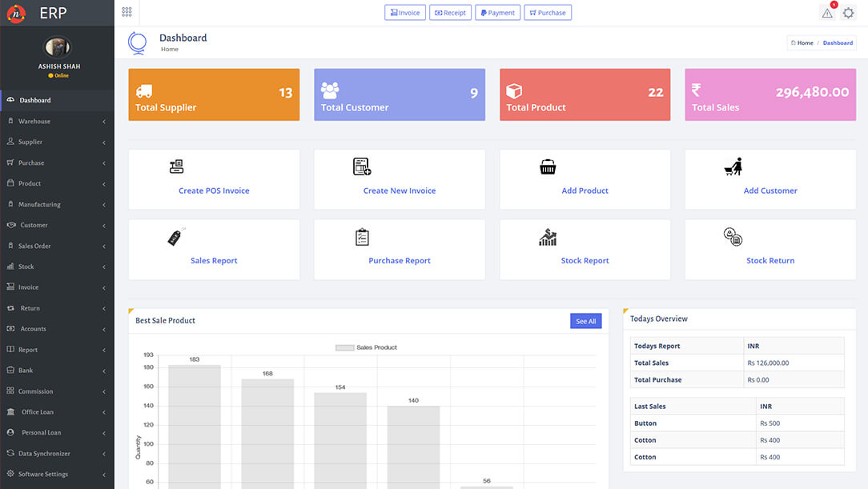Click the apps grid icon beside ERP logo
Screen dimensions: 868x489
coord(127,12)
